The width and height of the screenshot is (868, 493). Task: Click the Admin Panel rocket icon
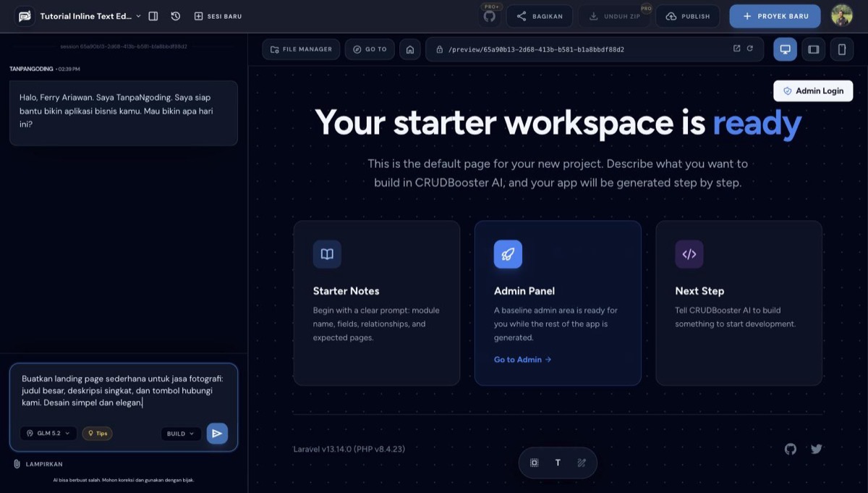pyautogui.click(x=508, y=254)
